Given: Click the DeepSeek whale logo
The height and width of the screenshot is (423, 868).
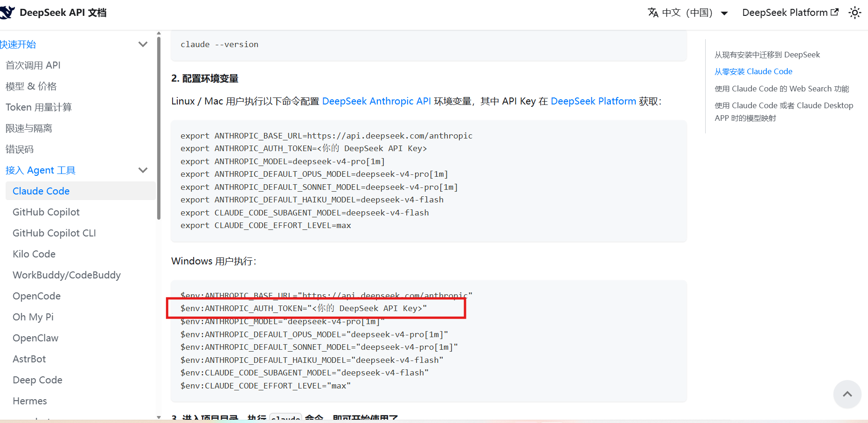Looking at the screenshot, I should click(7, 13).
